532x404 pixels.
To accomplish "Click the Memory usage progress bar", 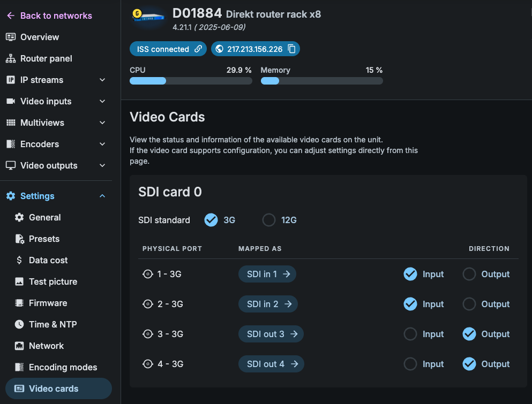I will 321,81.
